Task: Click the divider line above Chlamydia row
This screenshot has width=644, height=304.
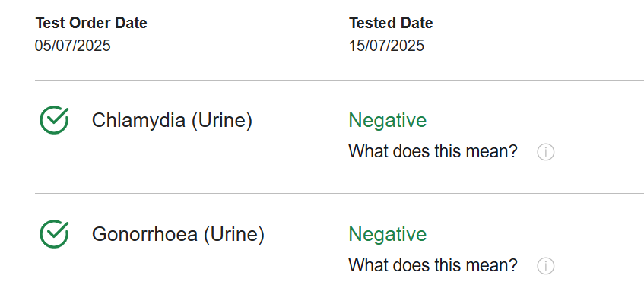Action: (339, 80)
